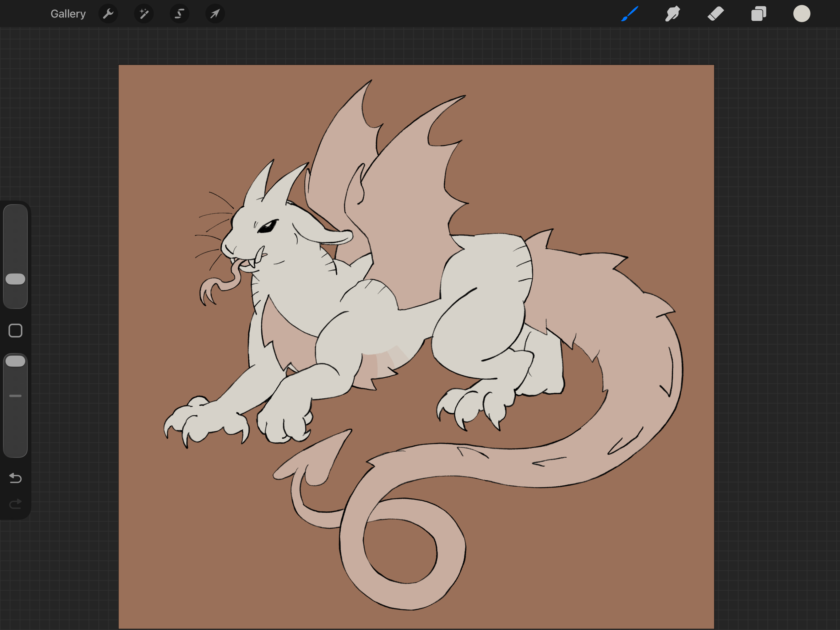Open the Adjustments magic wand menu
Viewport: 840px width, 630px height.
coord(144,14)
